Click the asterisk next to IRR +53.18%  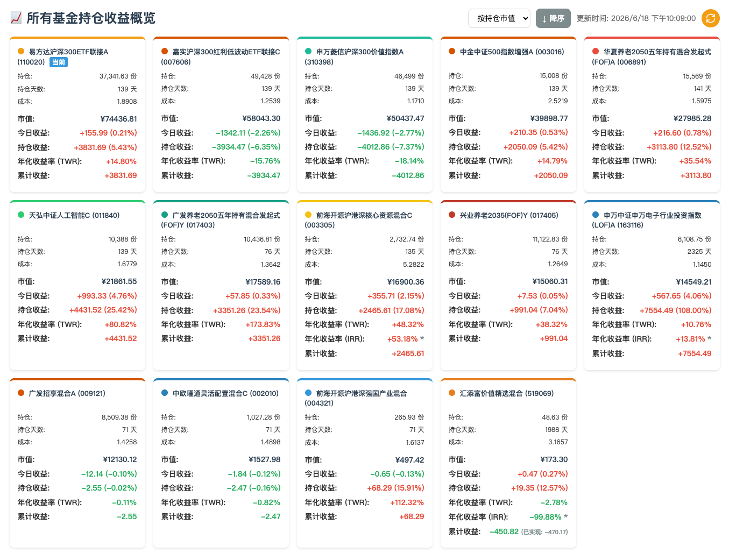[422, 338]
